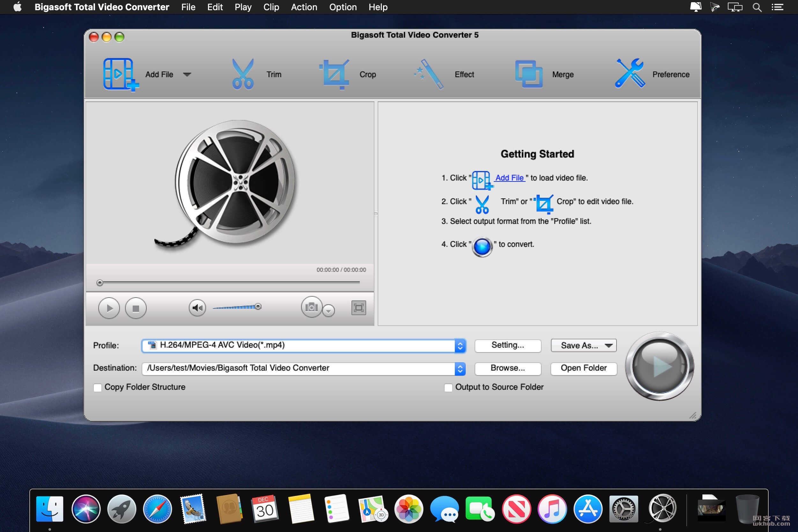This screenshot has width=798, height=532.
Task: Open the Crop tool
Action: 335,74
